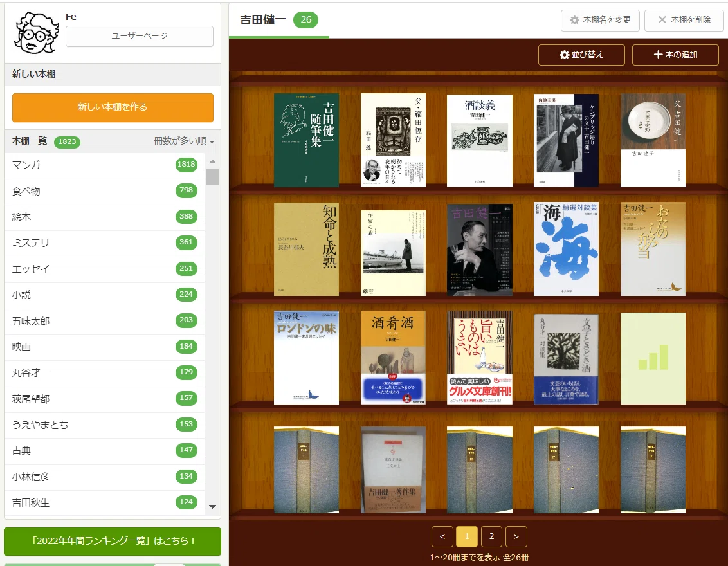Click the bookshelf list scroll-up arrow
The height and width of the screenshot is (566, 728).
(213, 161)
